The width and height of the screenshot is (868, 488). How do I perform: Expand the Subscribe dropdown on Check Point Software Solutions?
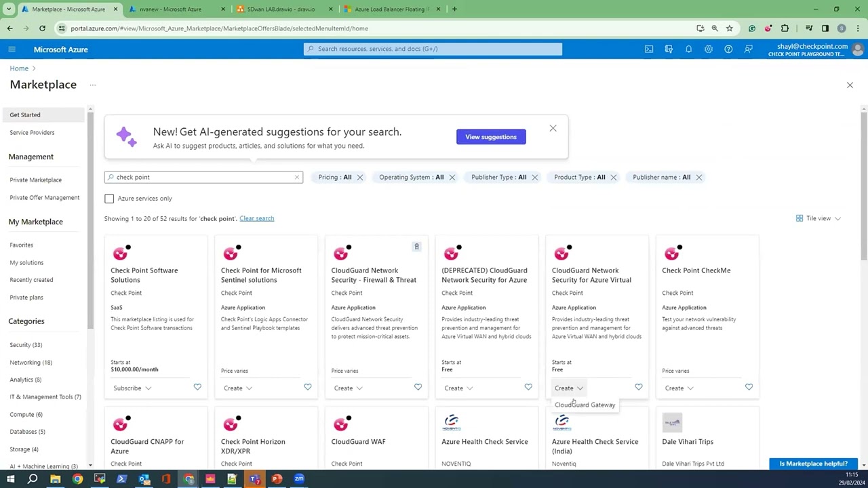click(133, 388)
